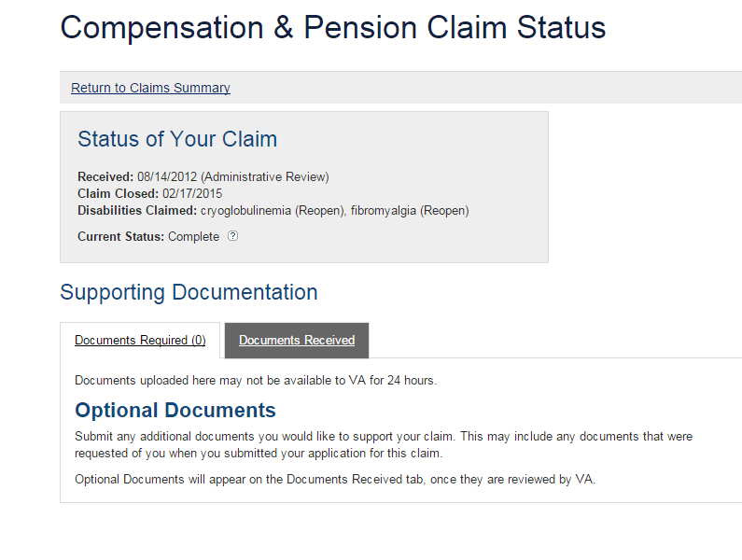Click the cryoglobulinemia (Reopen) entry
This screenshot has width=742, height=560.
[x=272, y=210]
